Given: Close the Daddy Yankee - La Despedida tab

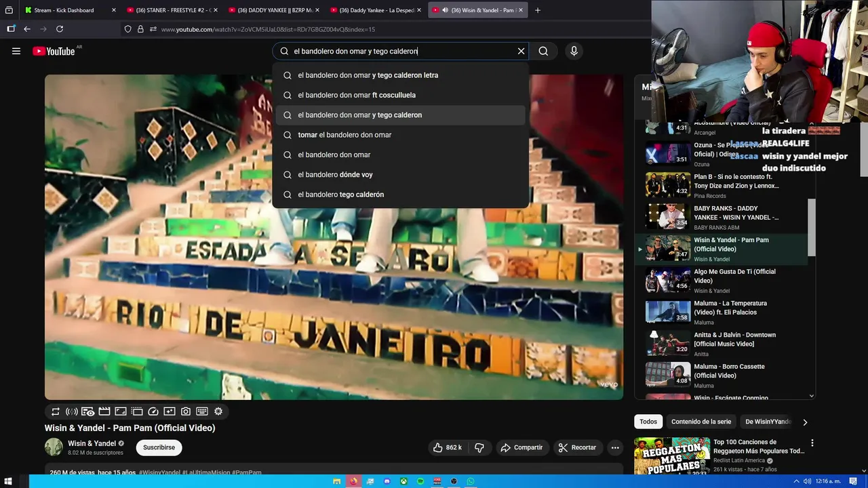Looking at the screenshot, I should (x=419, y=10).
